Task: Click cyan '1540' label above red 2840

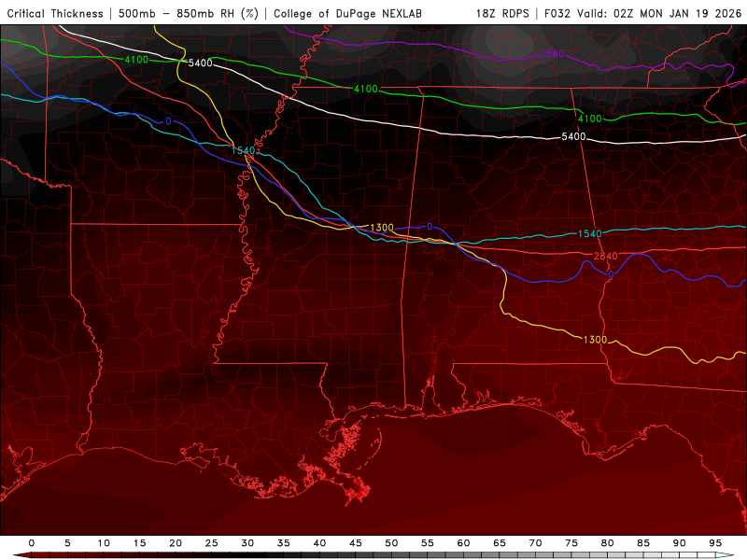Action: [590, 234]
